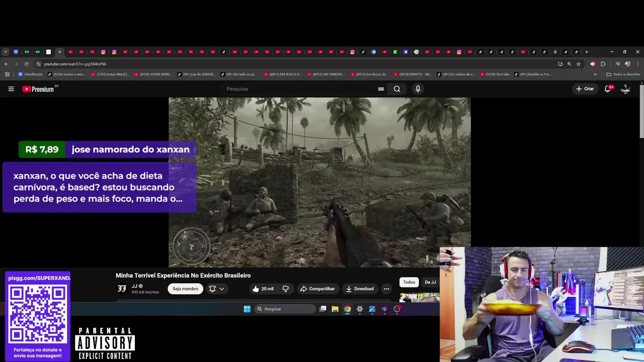Open the apps grid icon in bookmarks bar

pyautogui.click(x=7, y=74)
